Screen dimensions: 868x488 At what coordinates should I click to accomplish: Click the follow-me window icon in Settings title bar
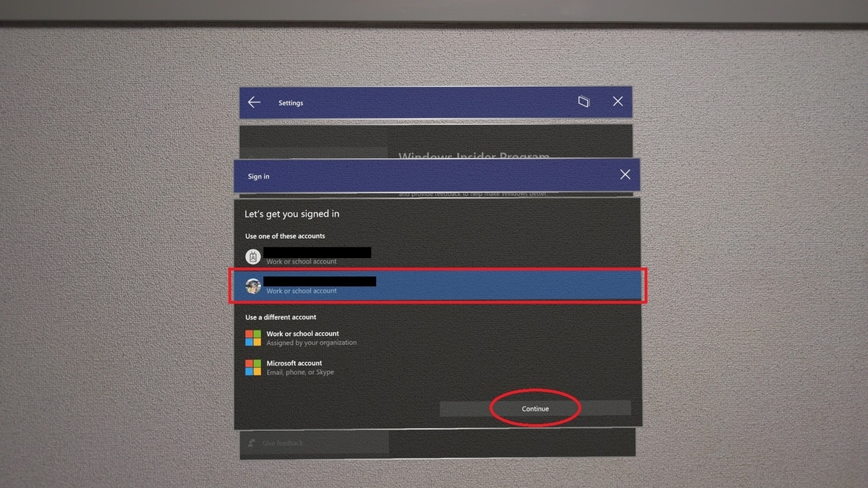(x=584, y=102)
